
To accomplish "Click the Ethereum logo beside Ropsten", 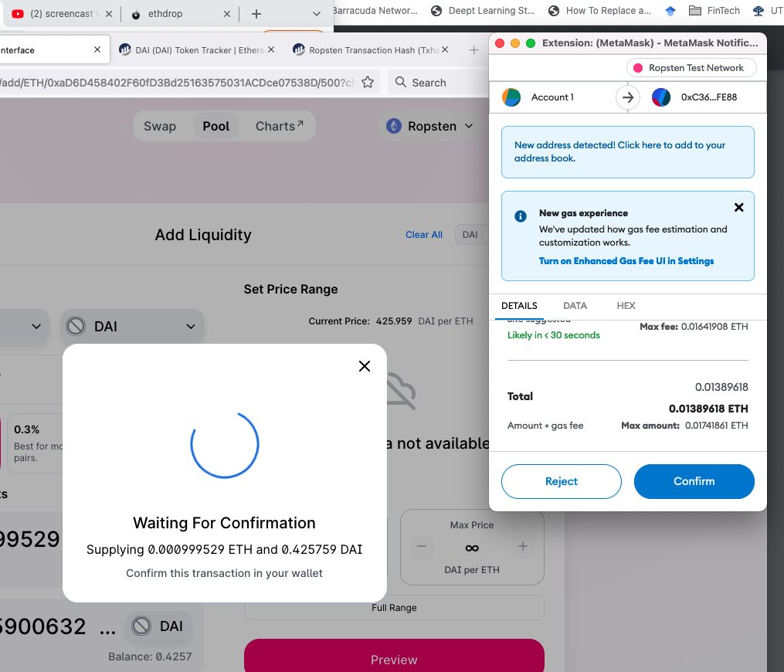I will click(394, 126).
